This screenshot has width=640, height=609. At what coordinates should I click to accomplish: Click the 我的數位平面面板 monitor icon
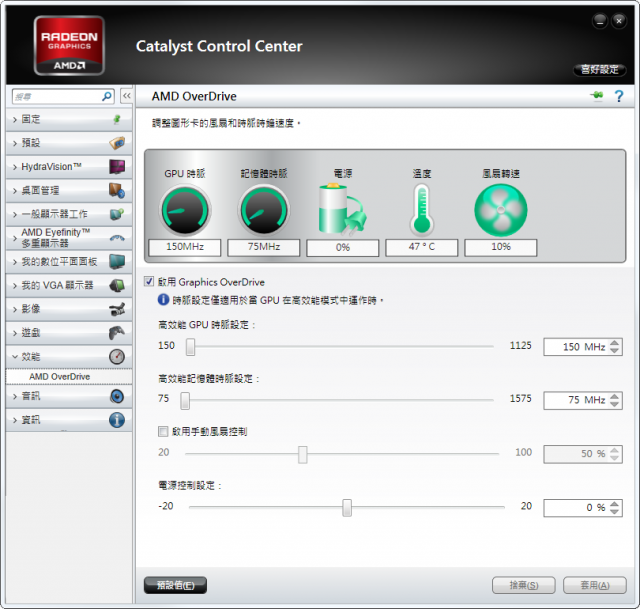[x=117, y=261]
